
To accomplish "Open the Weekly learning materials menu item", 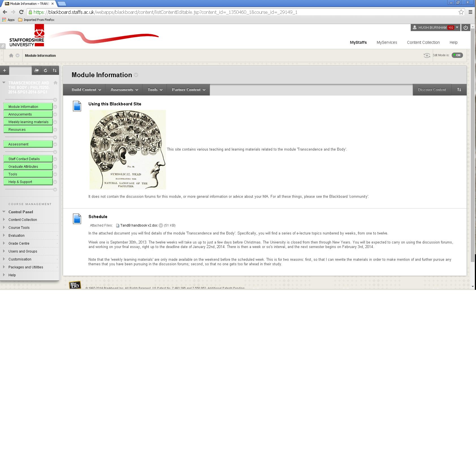I will [28, 122].
